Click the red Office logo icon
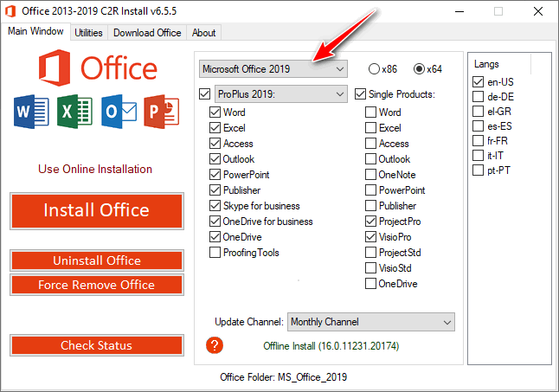This screenshot has width=559, height=392. coord(56,67)
